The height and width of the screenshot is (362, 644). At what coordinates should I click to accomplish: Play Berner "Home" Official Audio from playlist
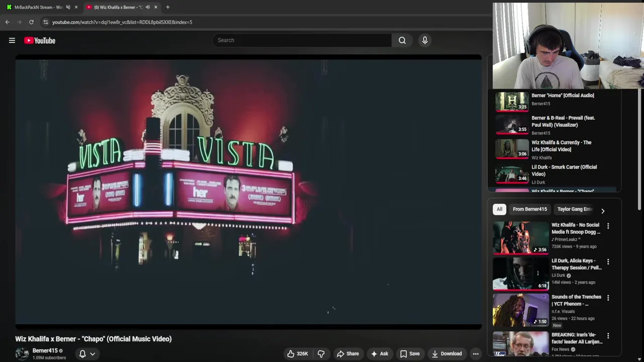[562, 96]
